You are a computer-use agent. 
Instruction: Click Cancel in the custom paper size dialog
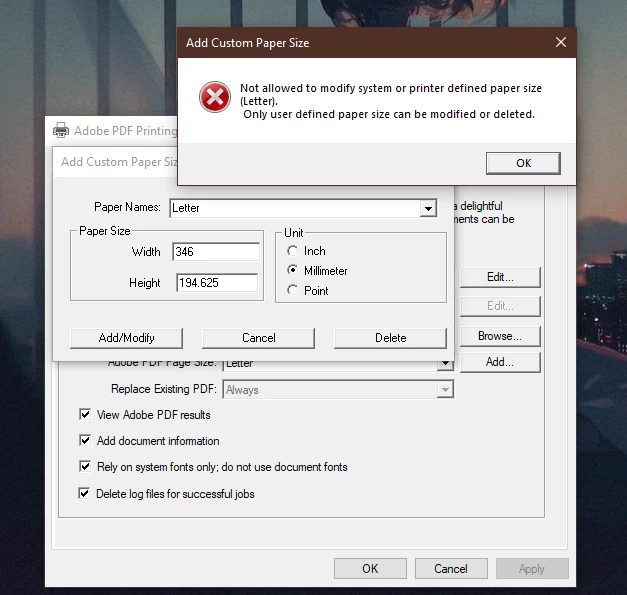(x=258, y=338)
